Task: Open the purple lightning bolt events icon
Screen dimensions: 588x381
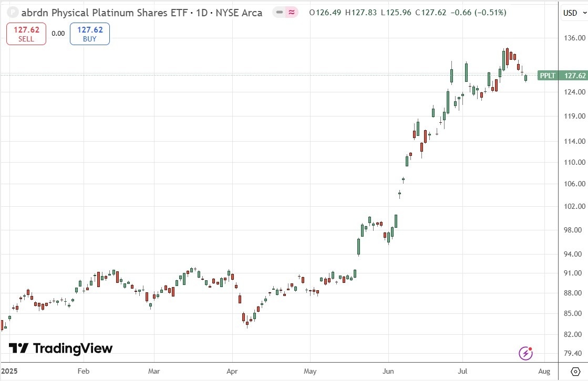Action: 525,353
